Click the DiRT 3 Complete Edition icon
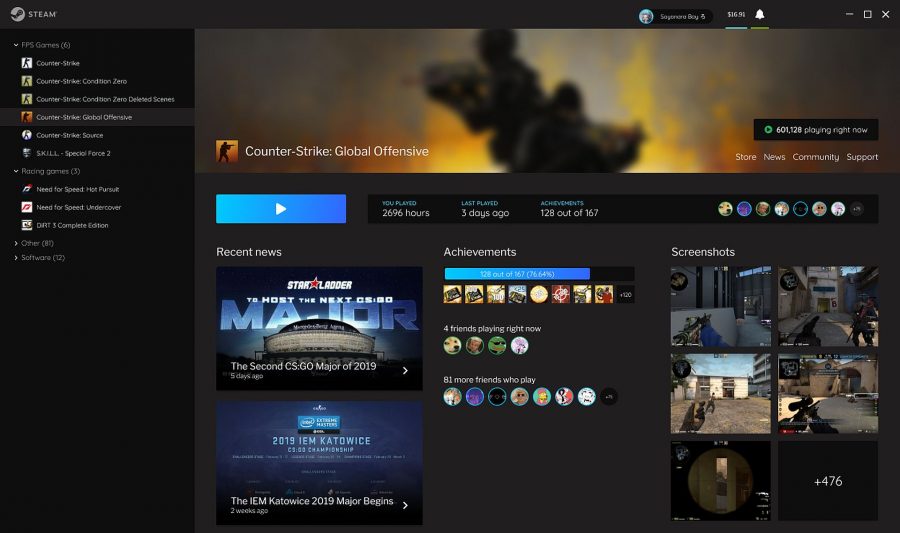The width and height of the screenshot is (900, 533). (x=27, y=225)
